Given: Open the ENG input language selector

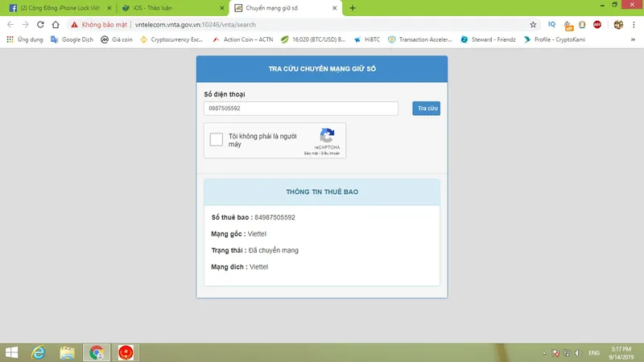Looking at the screenshot, I should 595,353.
